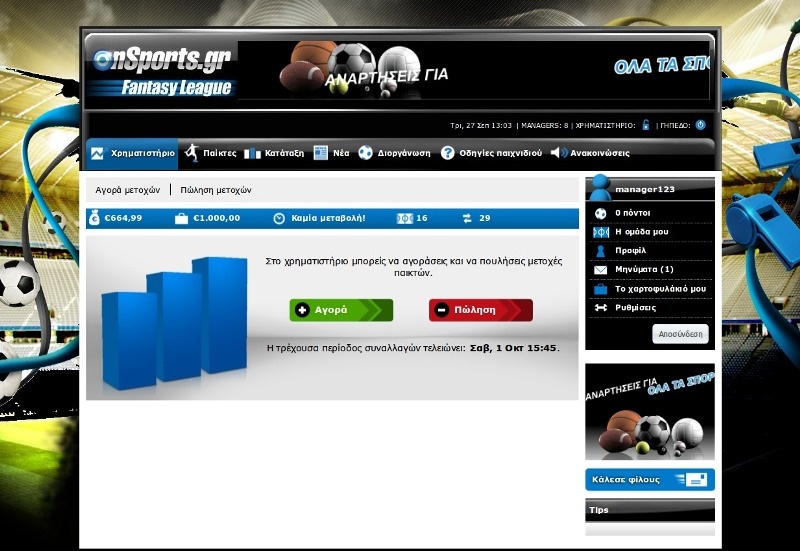Click the wrench icon beside Ρυθμίσεις

(x=601, y=308)
